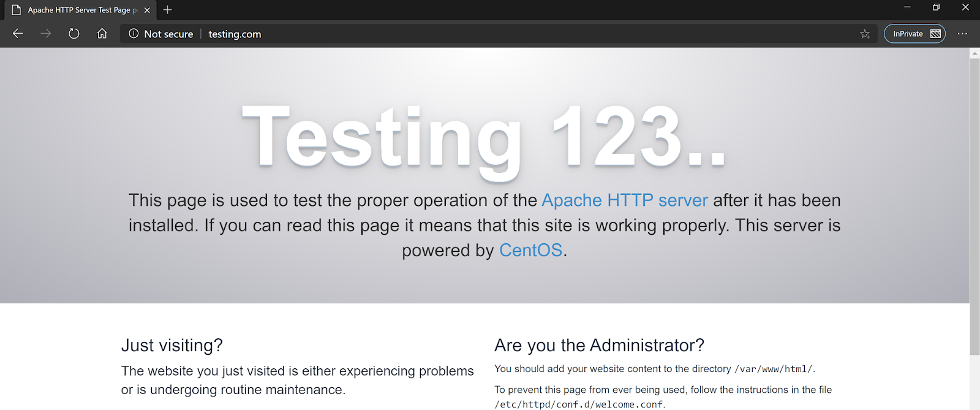Minimize the browser window
Screen dimensions: 980x410
(907, 7)
